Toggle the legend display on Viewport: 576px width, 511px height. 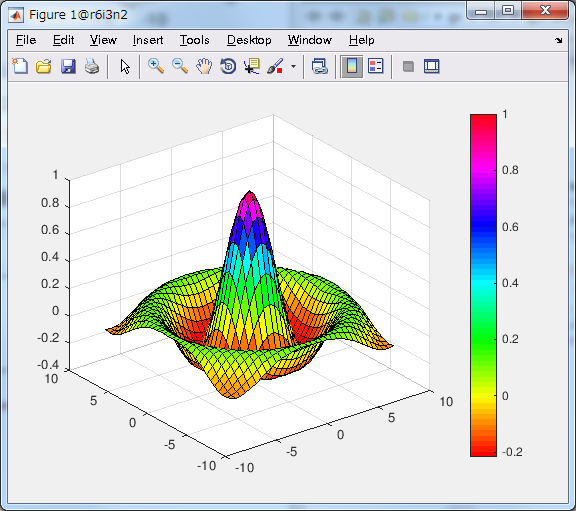376,66
